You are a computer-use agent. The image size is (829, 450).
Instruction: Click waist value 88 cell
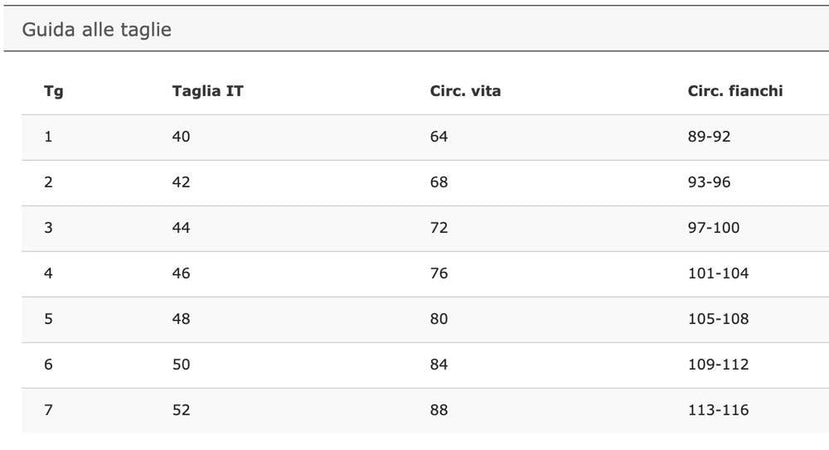[x=439, y=410]
